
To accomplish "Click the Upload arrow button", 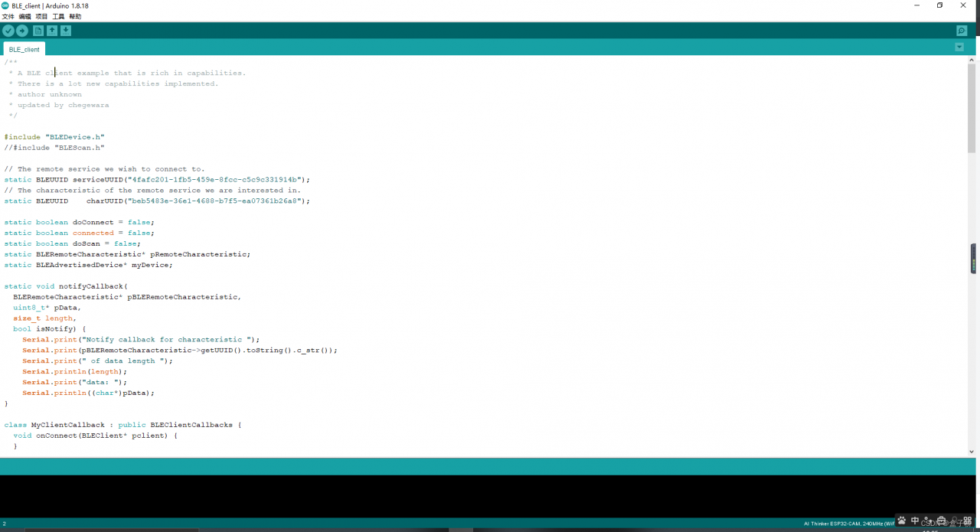I will 22,31.
